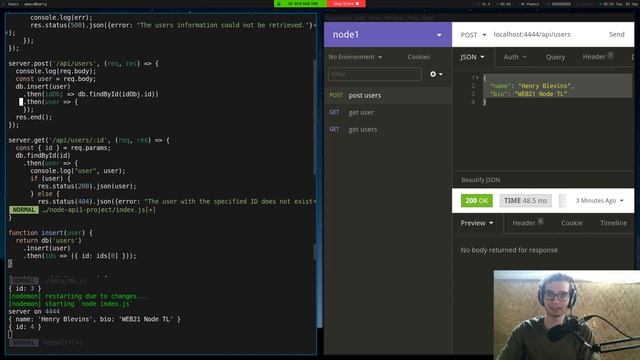Click the 'server on 4444' terminal line
The width and height of the screenshot is (640, 360).
pyautogui.click(x=34, y=311)
